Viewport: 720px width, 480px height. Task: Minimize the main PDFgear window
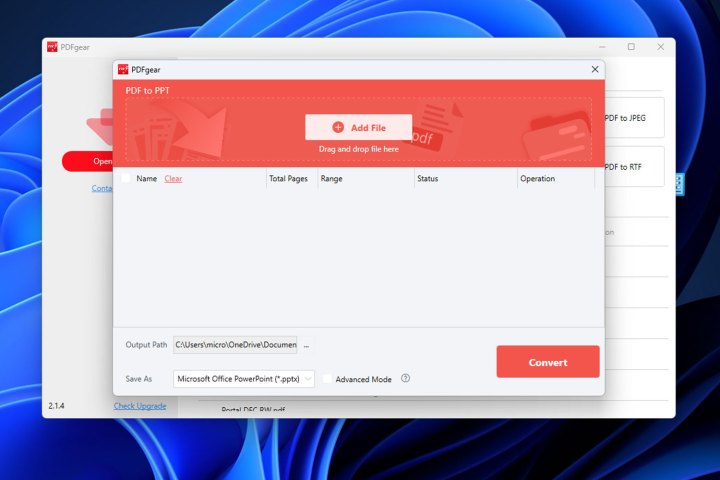[x=602, y=47]
